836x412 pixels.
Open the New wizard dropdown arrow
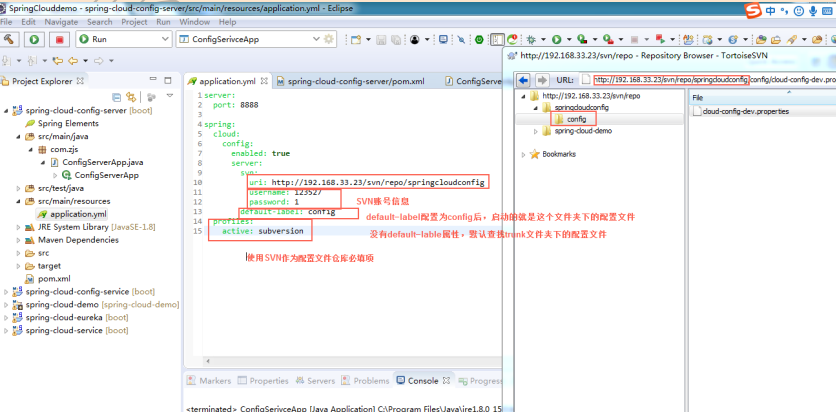click(368, 39)
